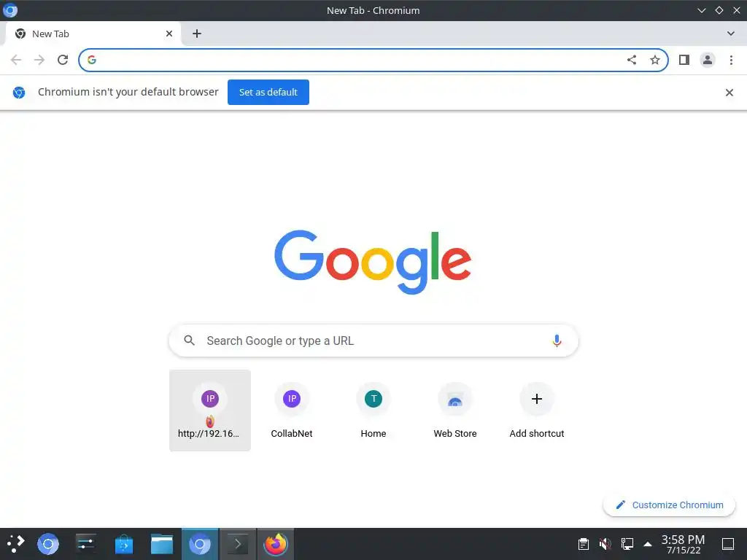The width and height of the screenshot is (747, 560).
Task: Switch to Firefox in taskbar
Action: tap(276, 544)
